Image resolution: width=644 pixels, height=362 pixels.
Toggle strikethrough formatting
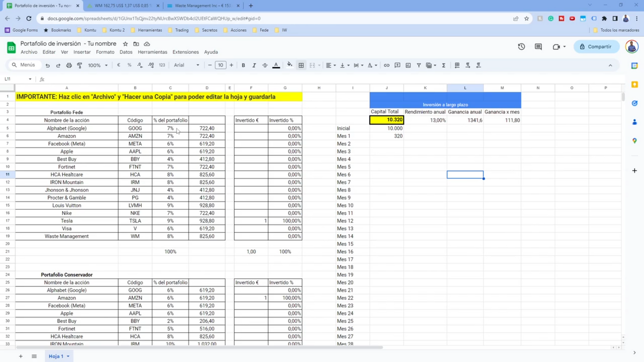(265, 65)
